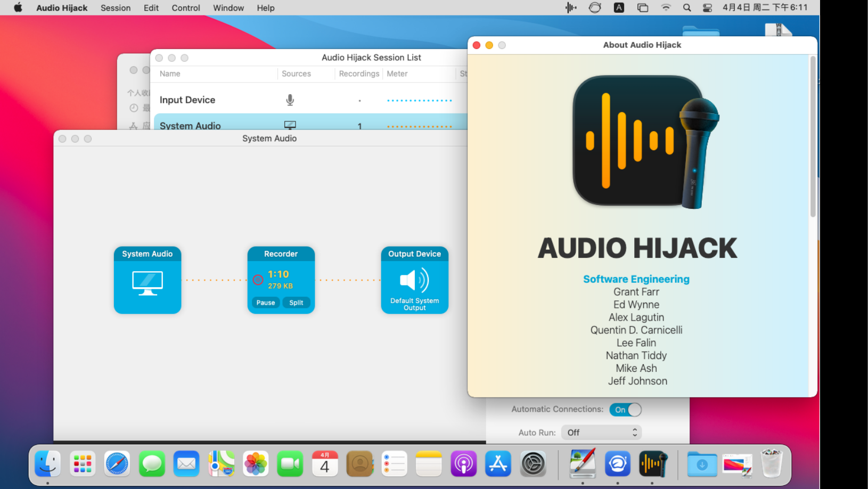This screenshot has height=489, width=868.
Task: Open the Edit menu
Action: point(151,8)
